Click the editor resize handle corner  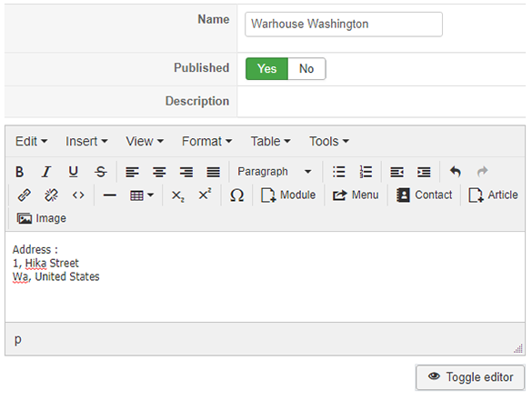point(518,349)
